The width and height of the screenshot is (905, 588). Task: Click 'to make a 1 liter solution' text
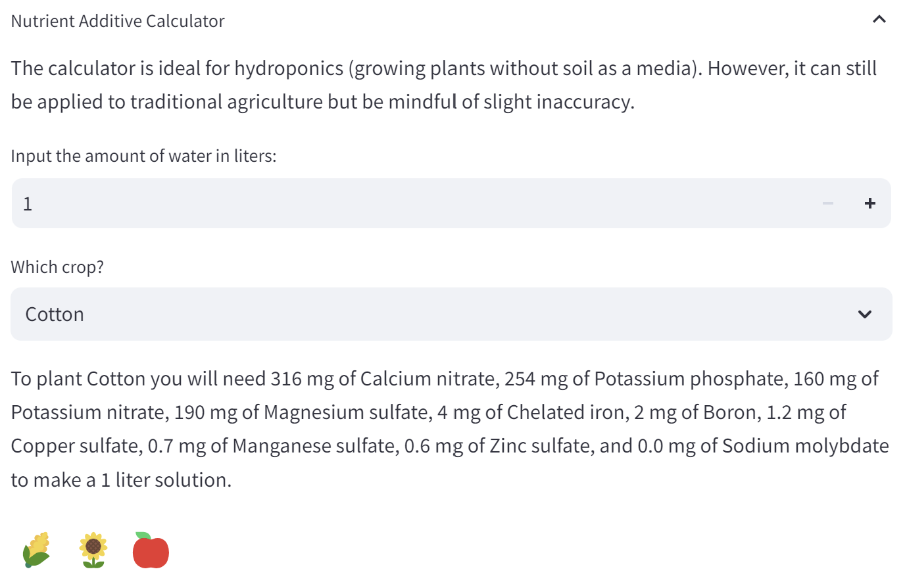click(x=121, y=480)
